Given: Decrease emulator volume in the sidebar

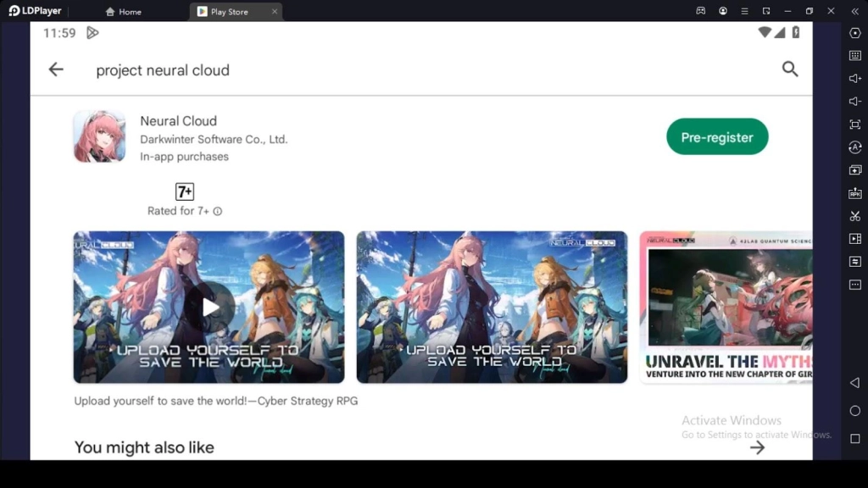Looking at the screenshot, I should click(854, 102).
